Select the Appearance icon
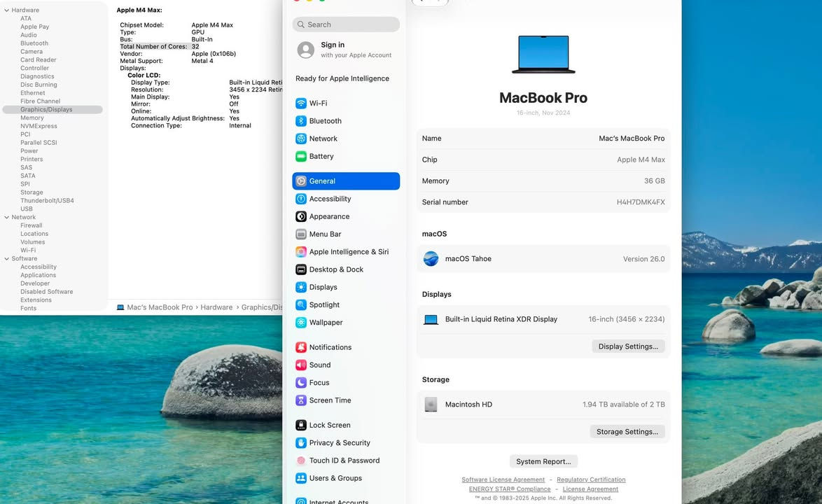 (301, 216)
